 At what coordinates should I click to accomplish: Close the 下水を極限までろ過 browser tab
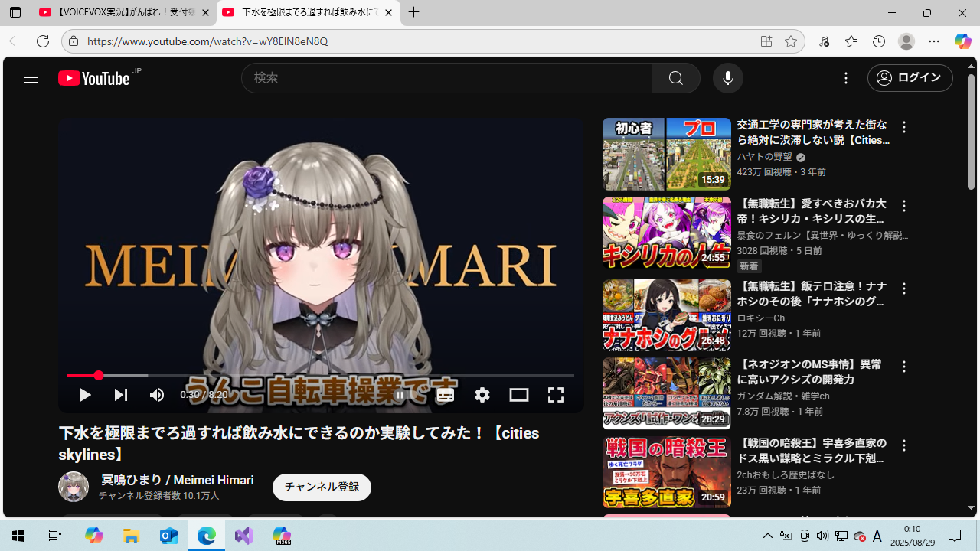[388, 13]
